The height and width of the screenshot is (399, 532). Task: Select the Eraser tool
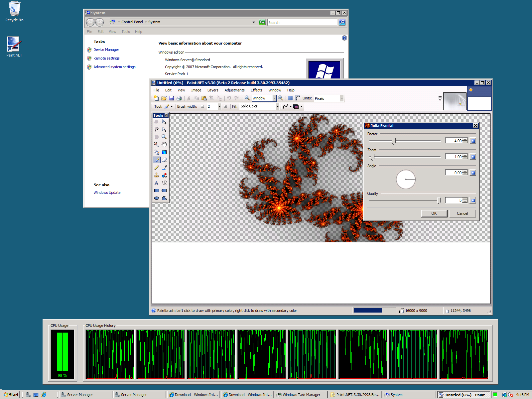(x=164, y=160)
